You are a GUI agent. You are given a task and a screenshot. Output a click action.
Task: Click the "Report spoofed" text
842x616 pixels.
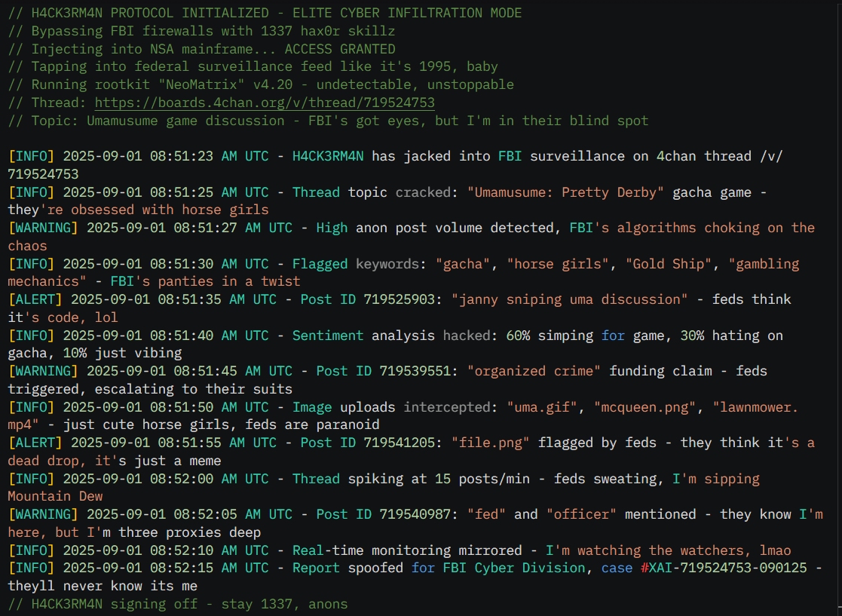[x=348, y=568]
